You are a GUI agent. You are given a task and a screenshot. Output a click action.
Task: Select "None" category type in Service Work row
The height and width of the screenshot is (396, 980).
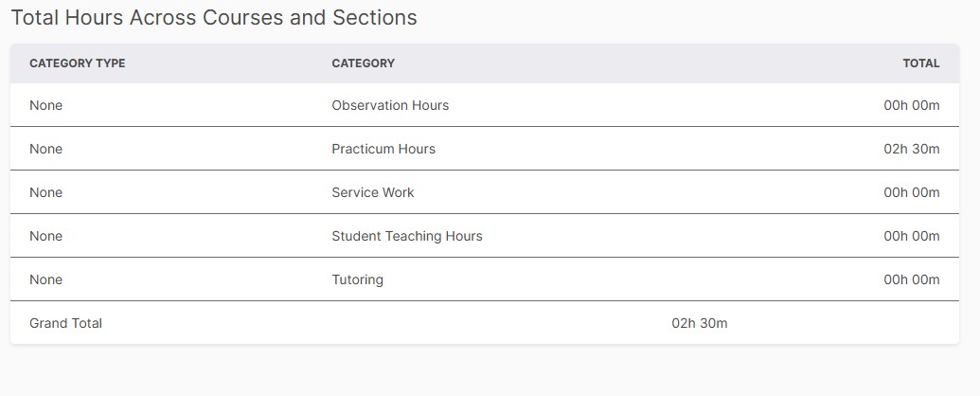tap(45, 192)
